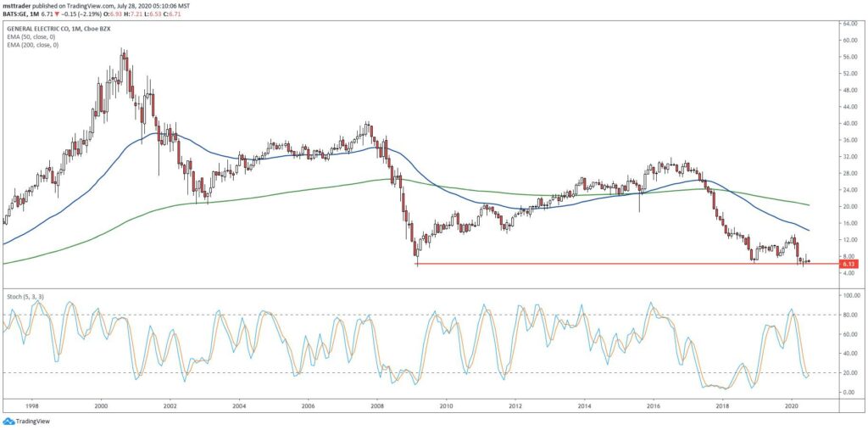This screenshot has height=430, width=868.
Task: Click the 64.00 price axis label
Action: tap(850, 23)
